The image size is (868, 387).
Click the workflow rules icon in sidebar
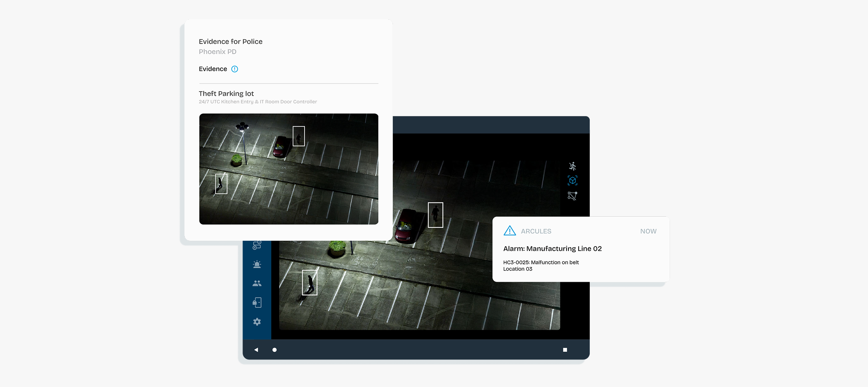pyautogui.click(x=257, y=245)
